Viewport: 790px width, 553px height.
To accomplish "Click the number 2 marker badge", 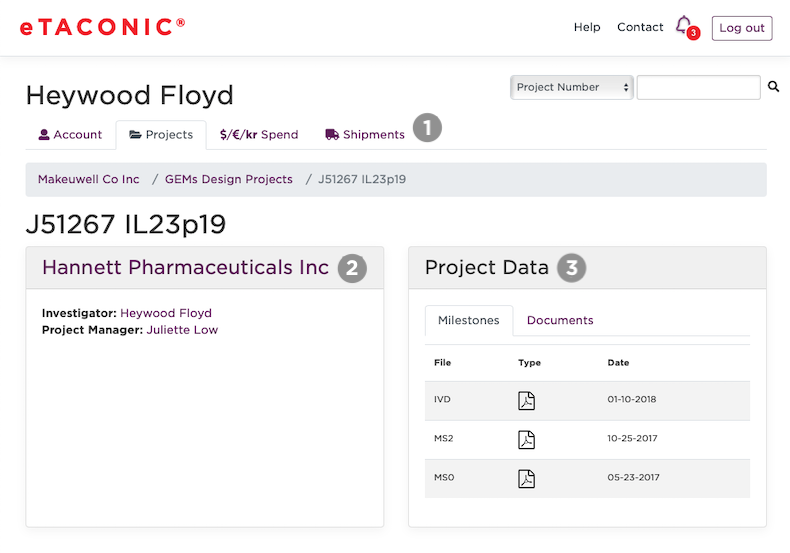I will coord(352,268).
